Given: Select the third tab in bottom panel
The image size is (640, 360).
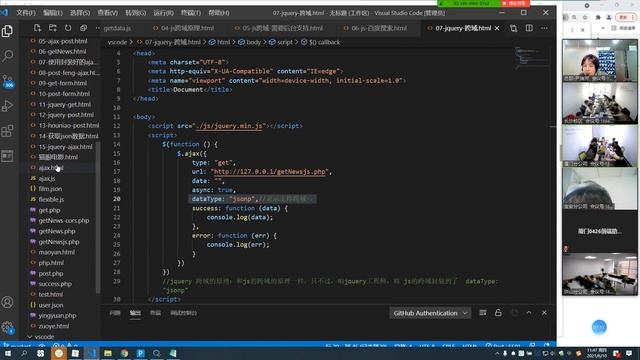Looking at the screenshot, I should 155,313.
